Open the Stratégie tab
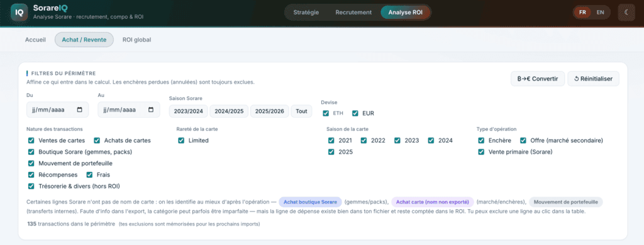 (x=306, y=13)
